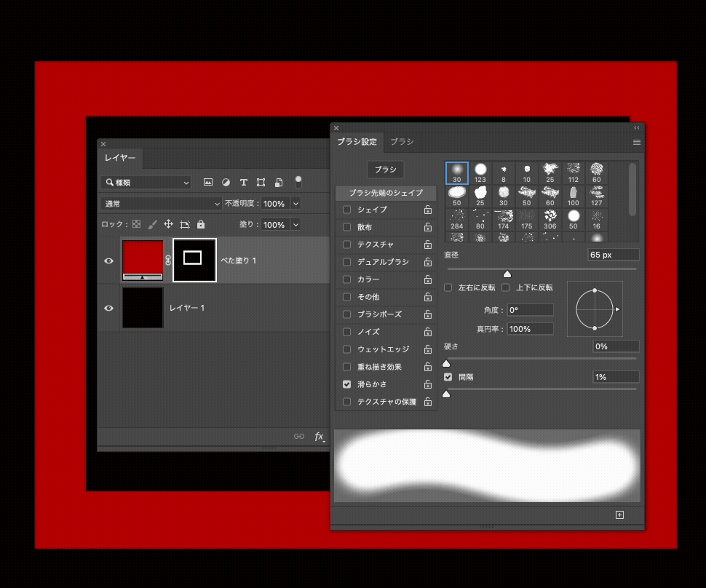Enable the テクスチャ checkbox
706x588 pixels.
click(346, 245)
